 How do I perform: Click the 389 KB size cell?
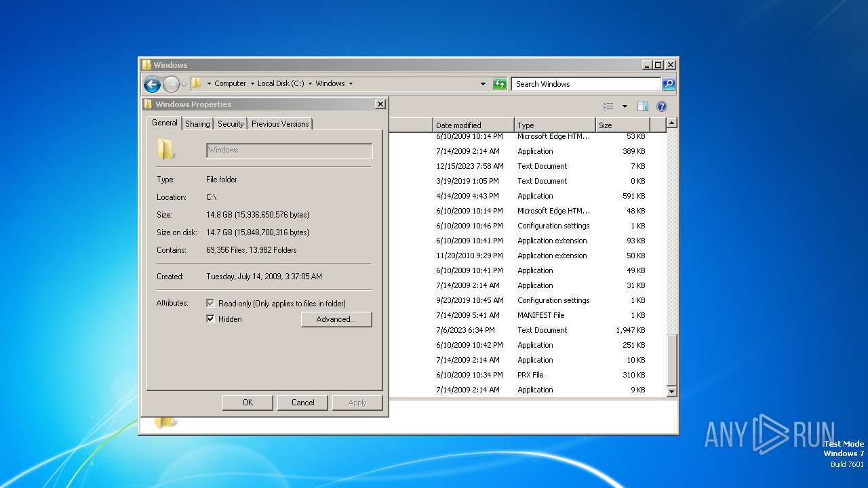634,151
